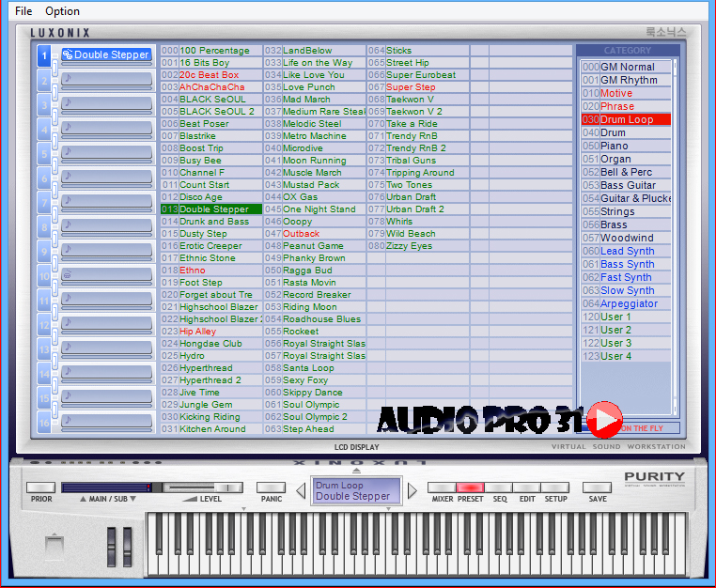The height and width of the screenshot is (588, 716).
Task: Click the music note icon in slot 2
Action: pyautogui.click(x=68, y=78)
